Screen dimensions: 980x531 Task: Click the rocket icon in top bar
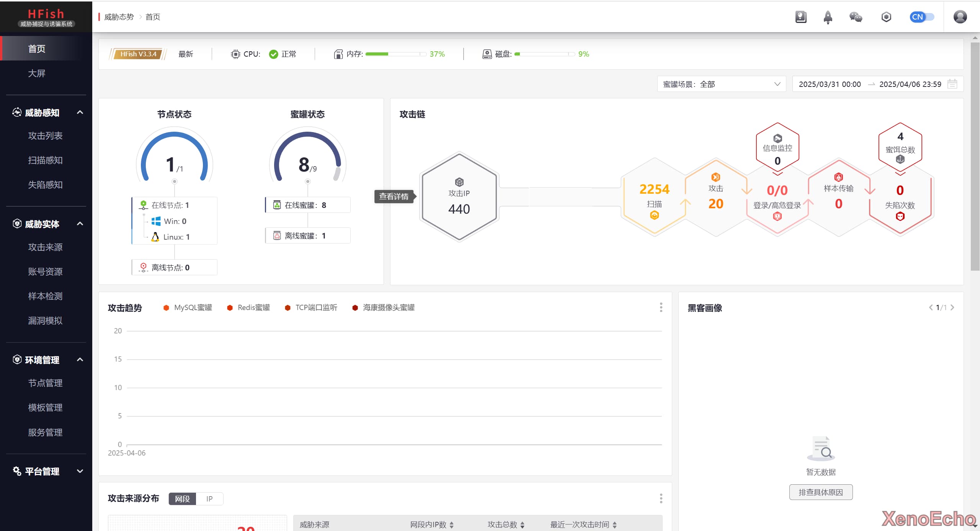tap(828, 17)
